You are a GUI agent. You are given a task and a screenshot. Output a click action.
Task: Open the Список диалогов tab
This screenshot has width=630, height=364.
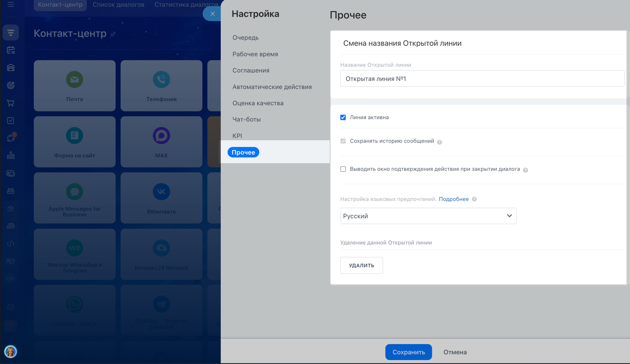coord(118,5)
